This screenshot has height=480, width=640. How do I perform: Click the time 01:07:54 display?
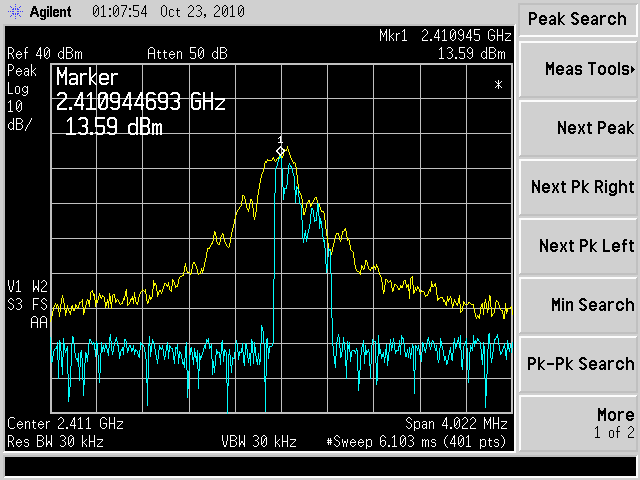point(120,11)
